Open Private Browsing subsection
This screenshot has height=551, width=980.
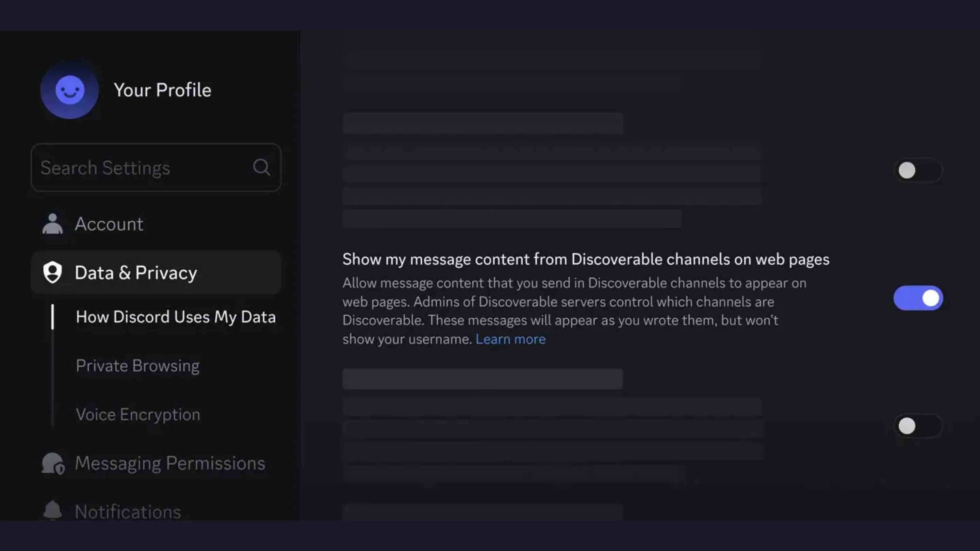click(x=137, y=366)
